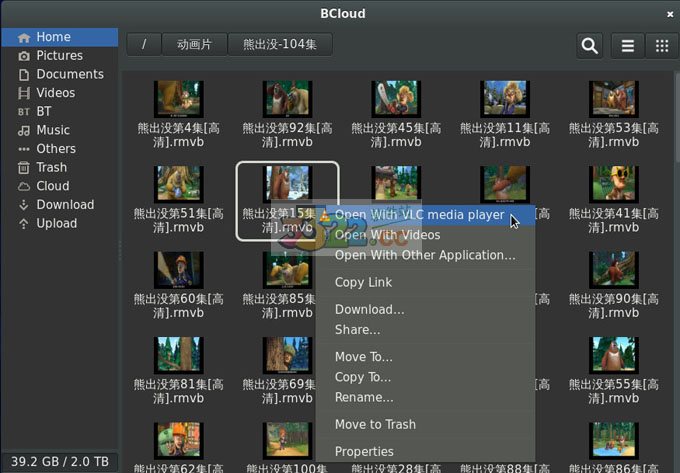This screenshot has width=680, height=473.
Task: Open Trash in sidebar
Action: pyautogui.click(x=59, y=168)
